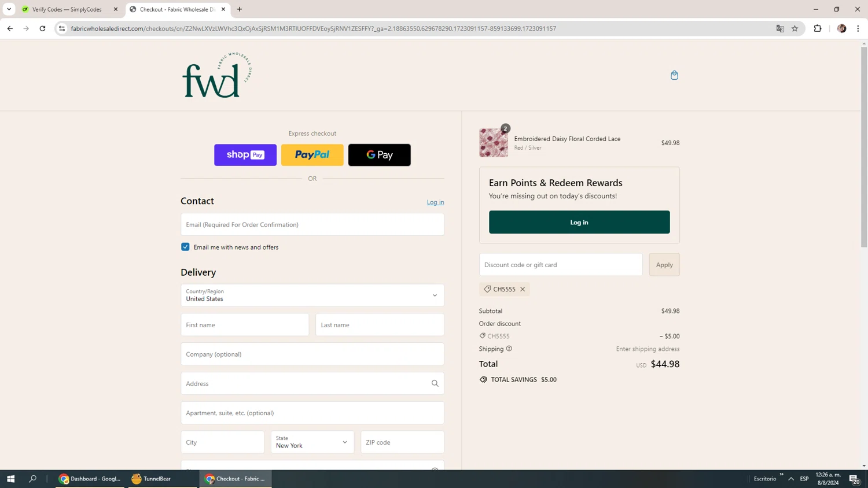Expand the State dropdown showing New York
The height and width of the screenshot is (488, 868).
(312, 442)
